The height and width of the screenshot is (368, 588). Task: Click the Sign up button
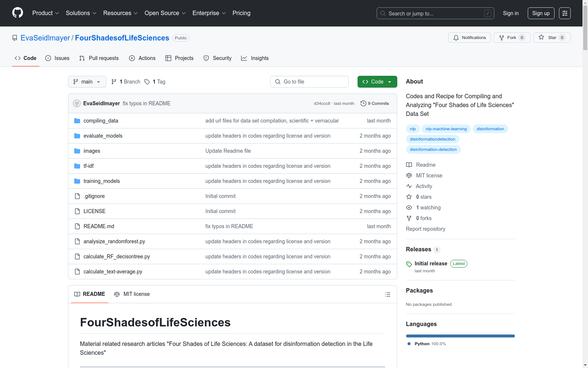[541, 13]
